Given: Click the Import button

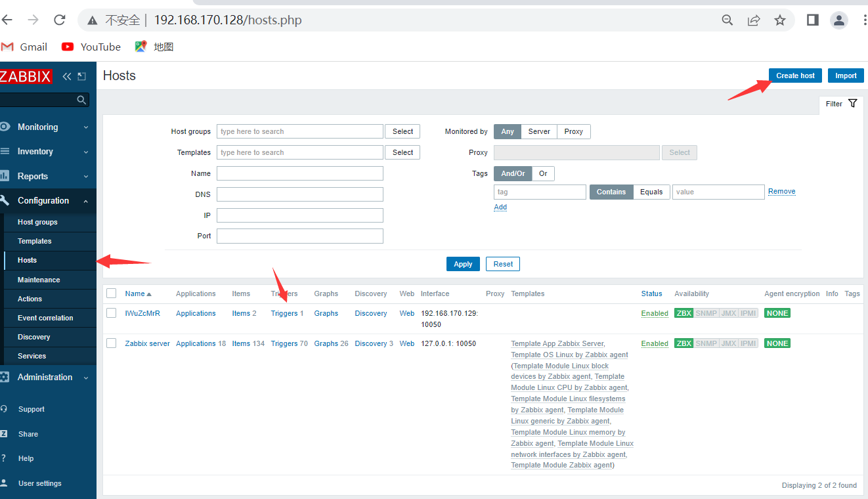Looking at the screenshot, I should coord(846,76).
